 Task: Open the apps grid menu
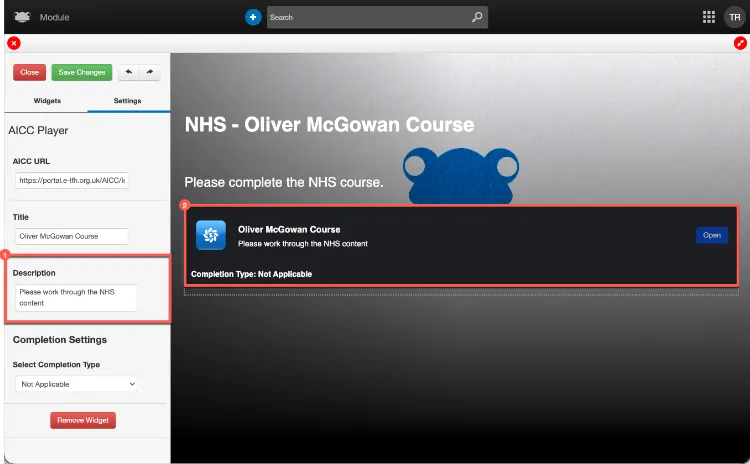[708, 17]
